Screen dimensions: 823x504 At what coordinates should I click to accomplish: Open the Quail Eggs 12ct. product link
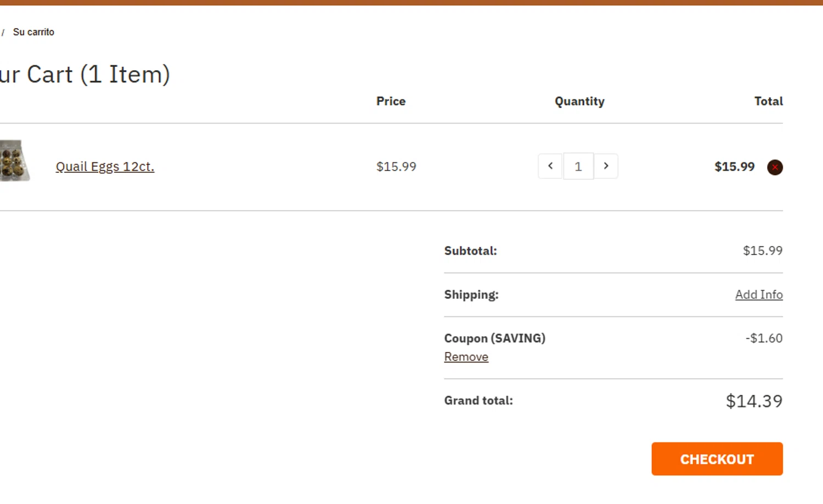105,167
